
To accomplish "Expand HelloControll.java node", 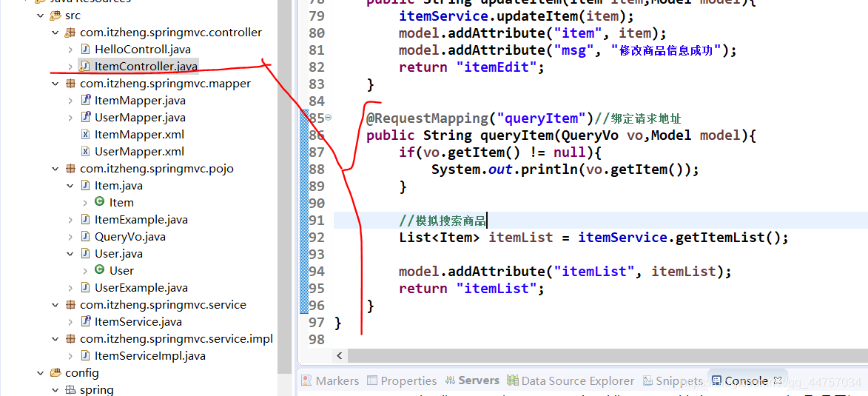I will point(70,50).
